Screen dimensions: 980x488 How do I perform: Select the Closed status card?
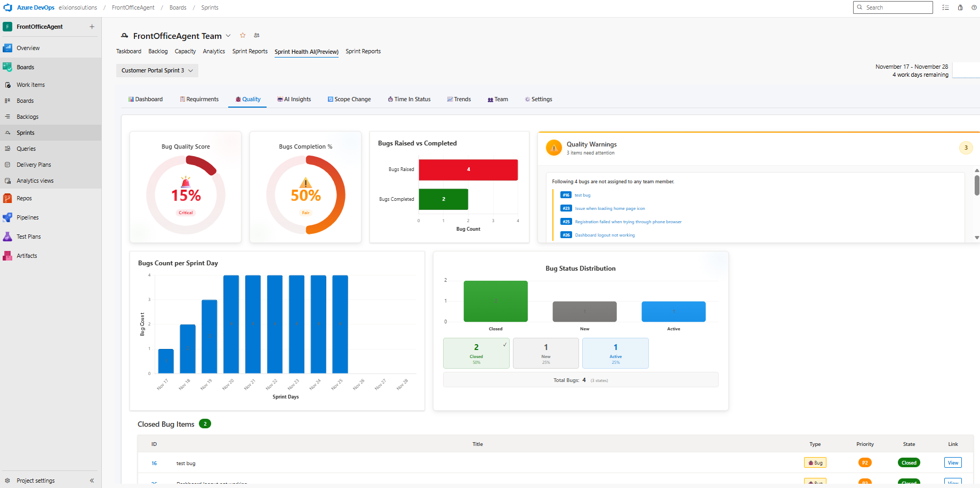coord(476,353)
